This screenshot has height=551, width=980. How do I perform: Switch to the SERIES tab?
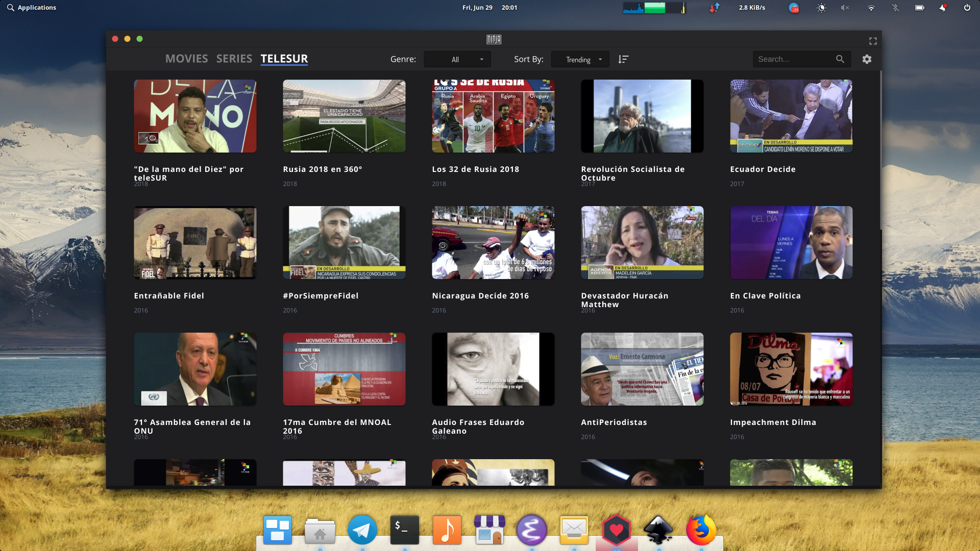pos(234,59)
